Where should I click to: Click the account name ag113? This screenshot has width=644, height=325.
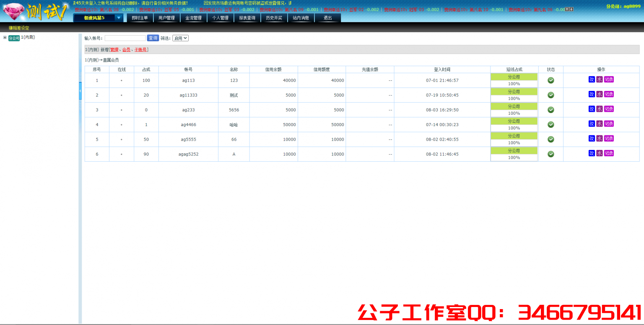[x=188, y=80]
